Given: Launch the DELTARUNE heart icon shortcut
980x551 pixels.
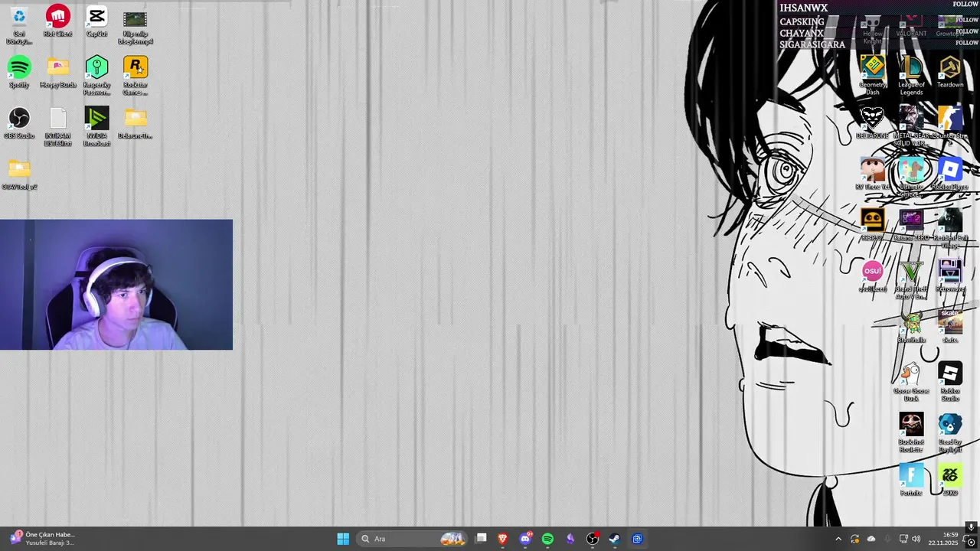Looking at the screenshot, I should [x=872, y=123].
